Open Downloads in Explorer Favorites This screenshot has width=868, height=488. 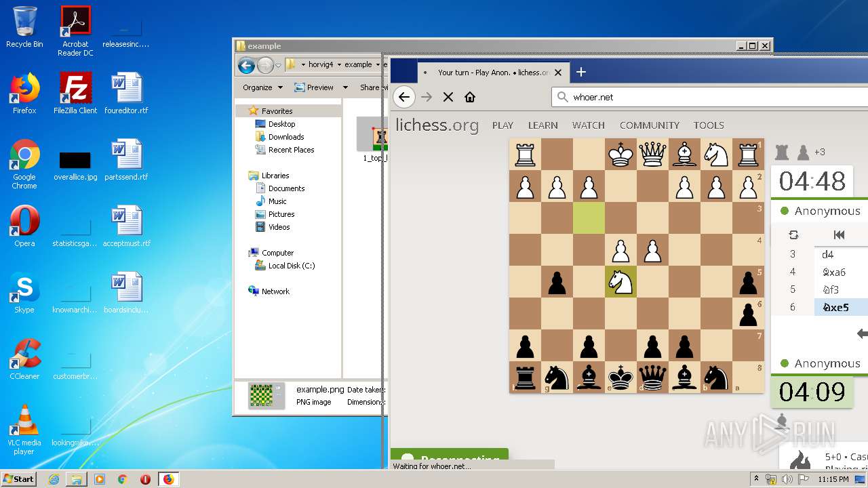pos(285,137)
